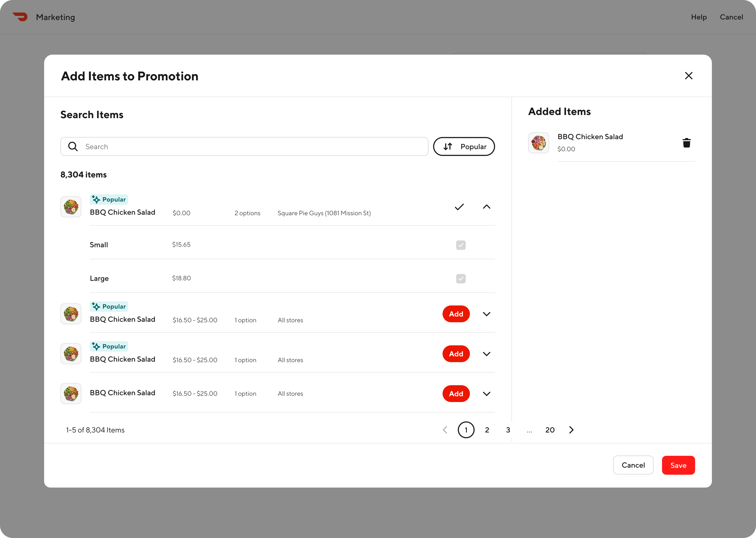The height and width of the screenshot is (538, 756).
Task: Go to page 2 of items
Action: tap(487, 430)
